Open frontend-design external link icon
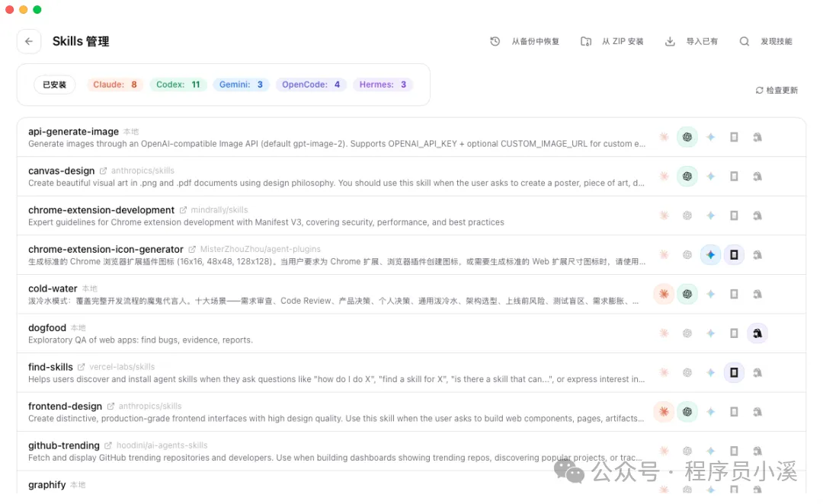 tap(110, 407)
